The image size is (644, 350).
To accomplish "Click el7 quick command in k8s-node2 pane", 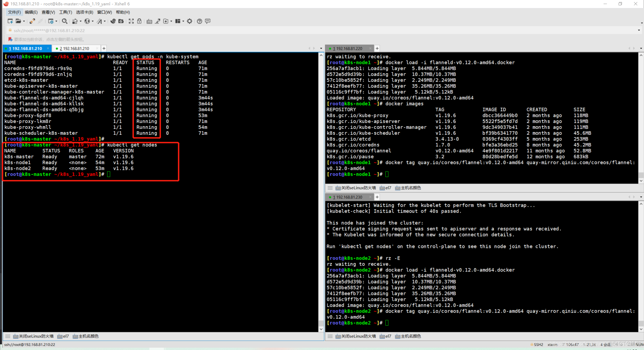I will click(x=385, y=336).
